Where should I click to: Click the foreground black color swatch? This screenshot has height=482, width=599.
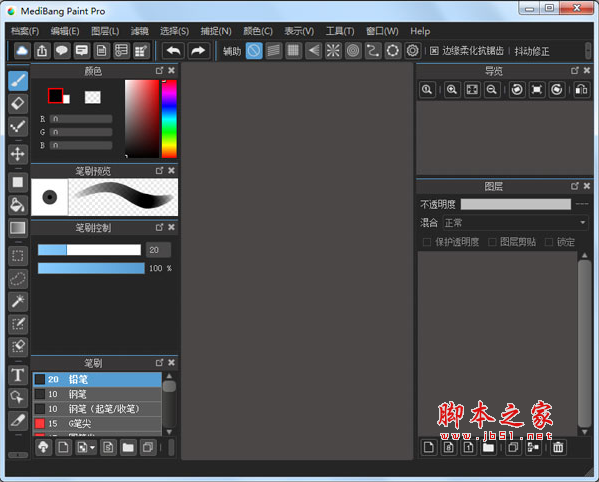[x=55, y=95]
